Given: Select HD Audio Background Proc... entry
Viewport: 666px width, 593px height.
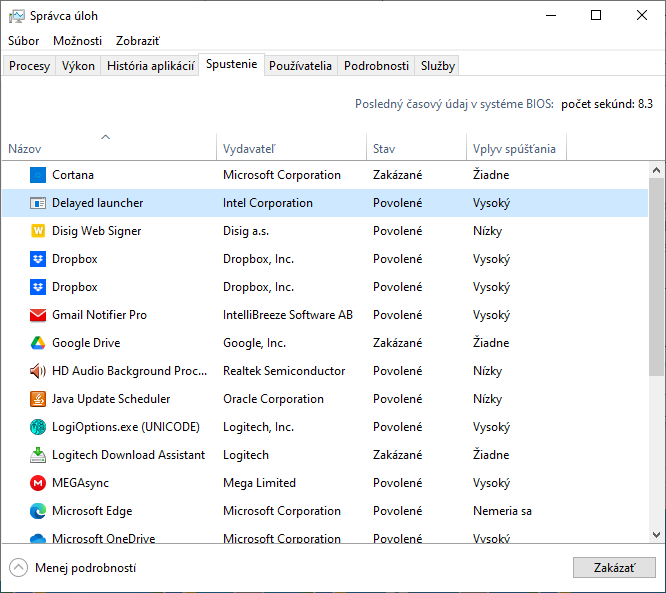Looking at the screenshot, I should pos(130,371).
